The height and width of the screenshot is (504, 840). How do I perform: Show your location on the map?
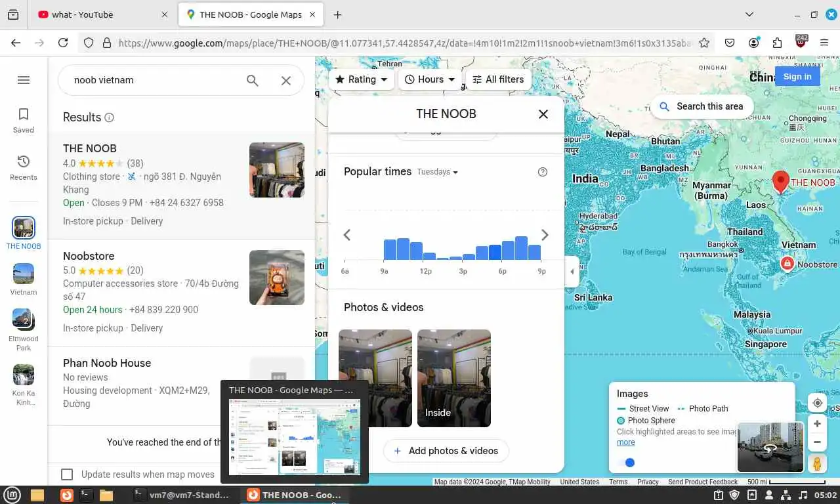point(818,403)
